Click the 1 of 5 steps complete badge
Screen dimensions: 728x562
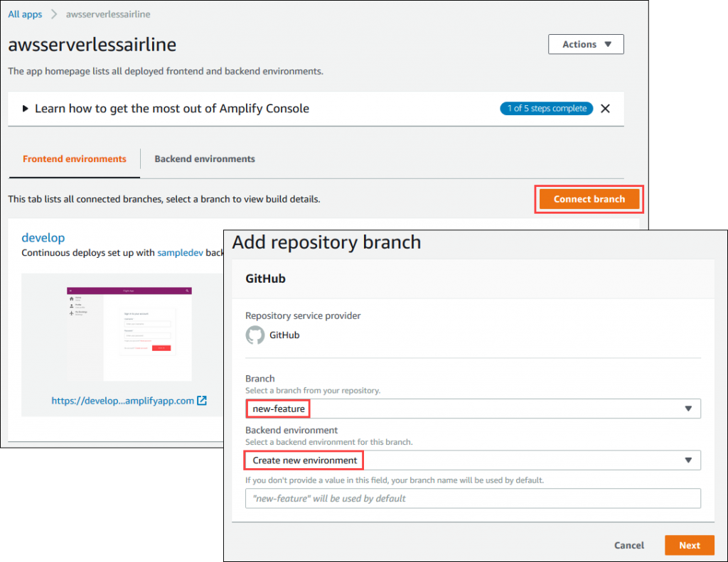[546, 108]
